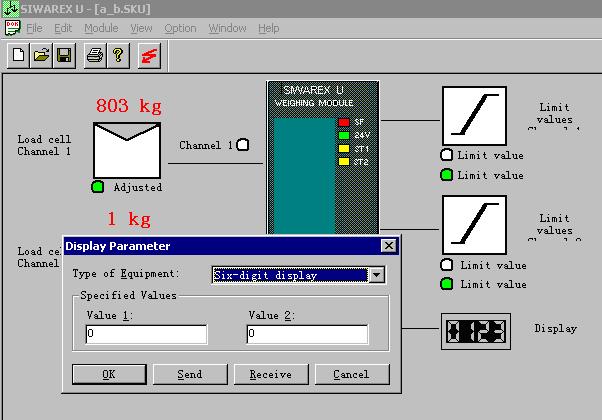Click the document icon left of File menu
Viewport: 602px width, 420px height.
12,28
